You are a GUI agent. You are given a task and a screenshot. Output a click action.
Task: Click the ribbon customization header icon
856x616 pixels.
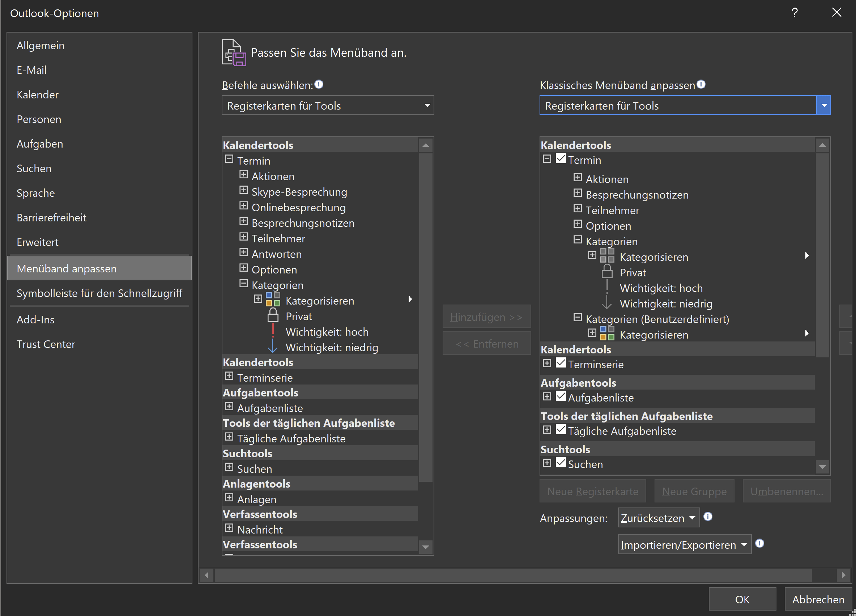(x=234, y=53)
